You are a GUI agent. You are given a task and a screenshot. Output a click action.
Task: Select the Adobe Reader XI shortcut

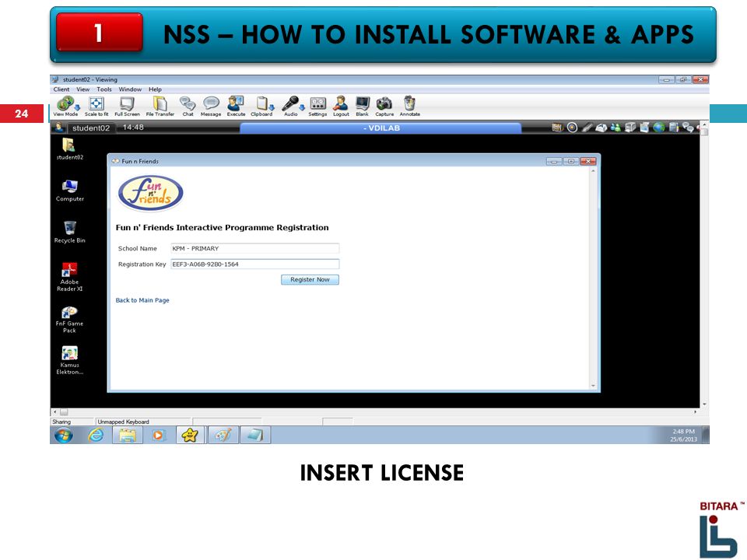[69, 277]
